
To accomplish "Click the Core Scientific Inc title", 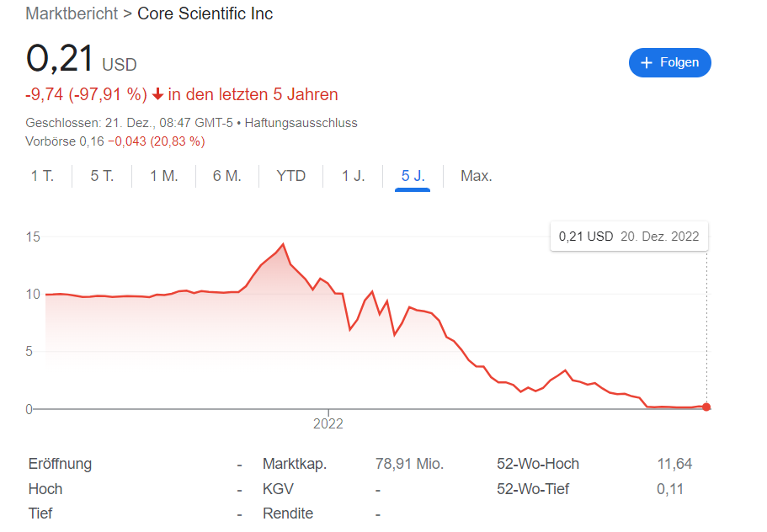I will [205, 13].
